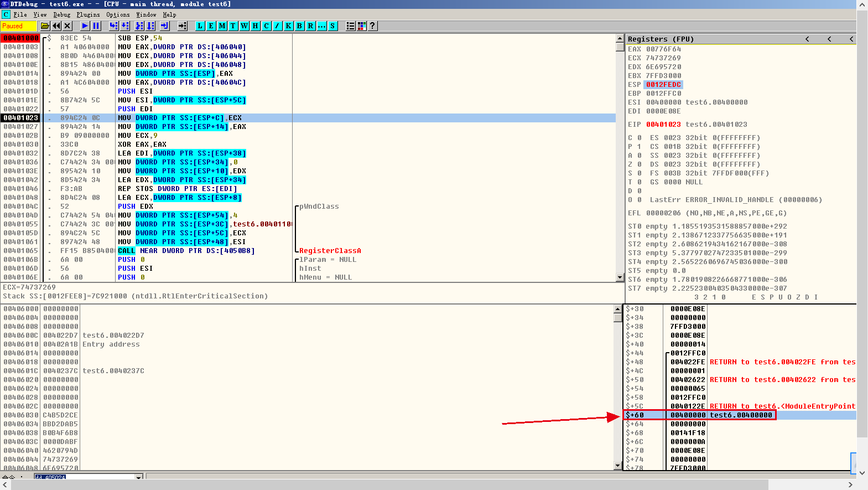The image size is (868, 490).
Task: Run the program with the play icon
Action: click(x=85, y=26)
